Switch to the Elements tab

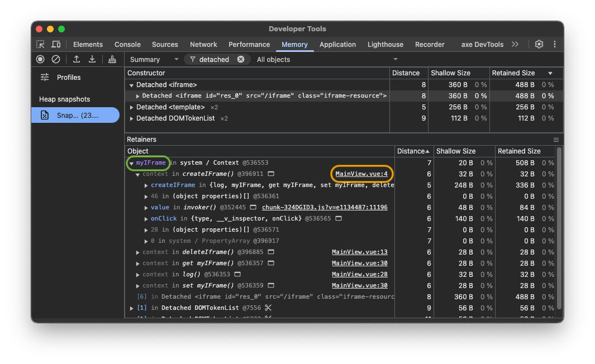coord(88,44)
